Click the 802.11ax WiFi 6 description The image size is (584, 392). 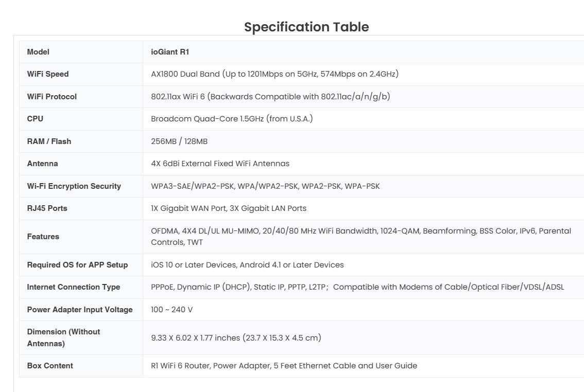click(270, 97)
